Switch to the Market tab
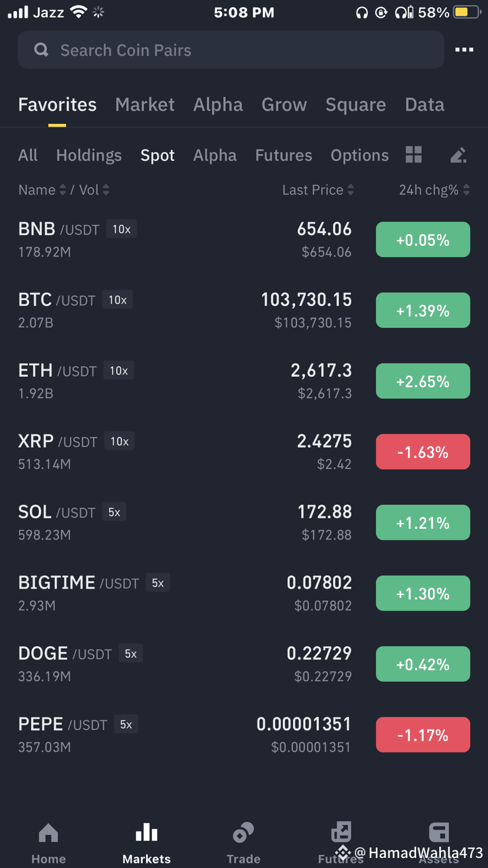The width and height of the screenshot is (488, 868). point(145,104)
